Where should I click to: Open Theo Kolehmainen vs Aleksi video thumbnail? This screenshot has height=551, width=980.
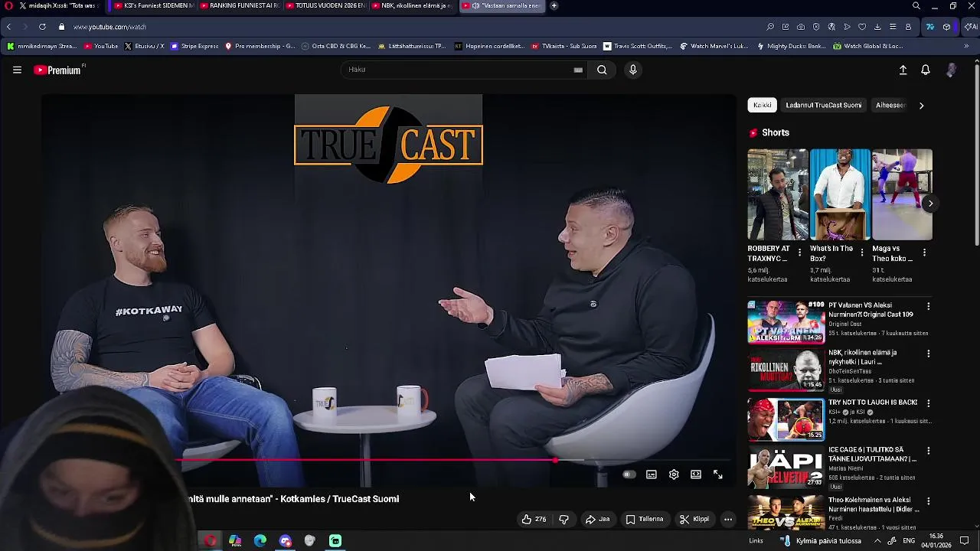tap(786, 514)
